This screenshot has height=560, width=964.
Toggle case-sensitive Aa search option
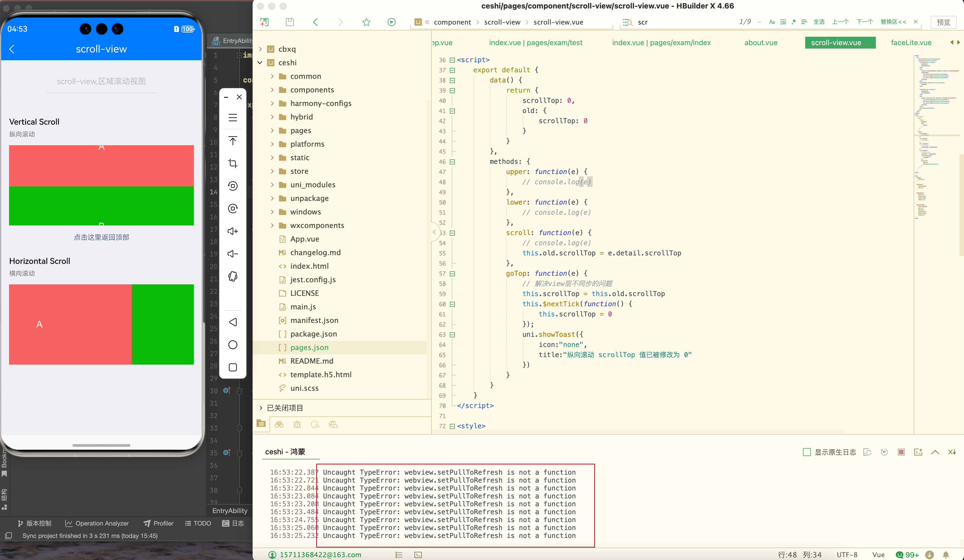pyautogui.click(x=772, y=22)
